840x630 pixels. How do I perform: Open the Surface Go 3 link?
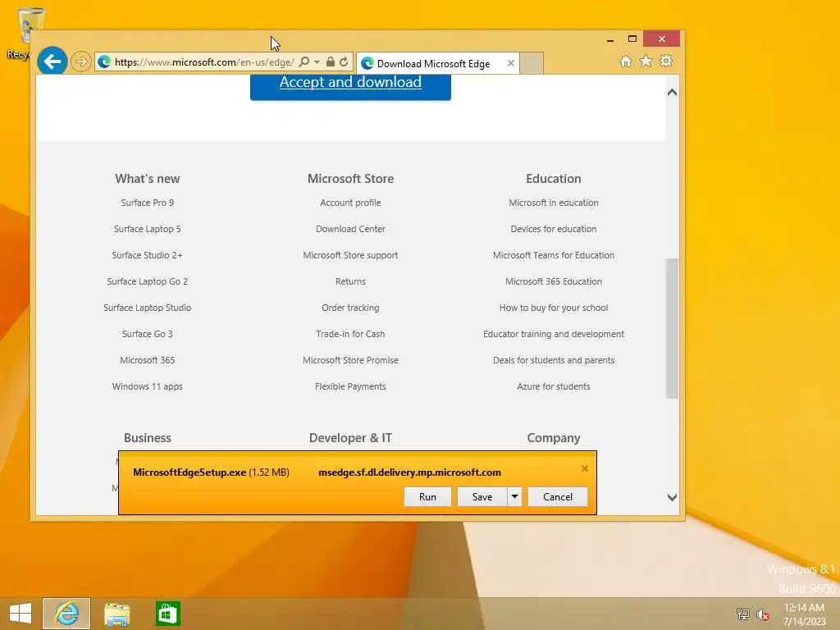tap(148, 334)
